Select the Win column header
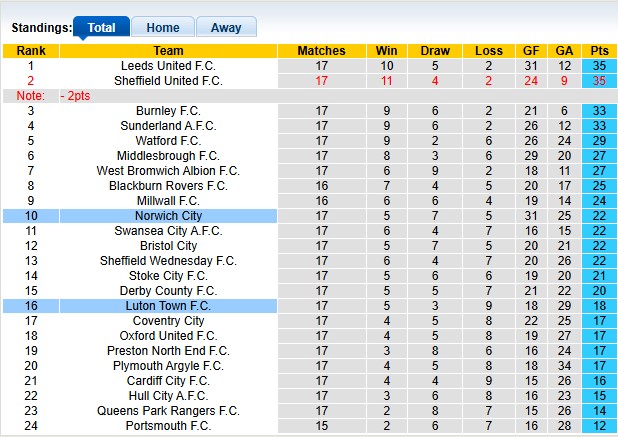This screenshot has height=437, width=618. [x=386, y=51]
